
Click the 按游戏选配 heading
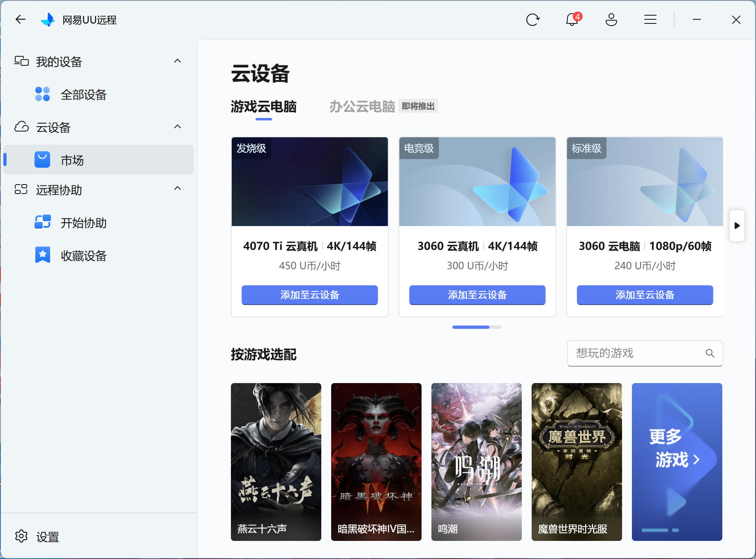pyautogui.click(x=264, y=354)
